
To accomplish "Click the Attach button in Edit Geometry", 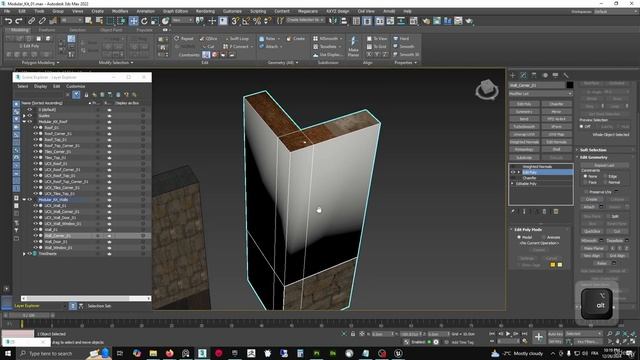I will pyautogui.click(x=589, y=207).
